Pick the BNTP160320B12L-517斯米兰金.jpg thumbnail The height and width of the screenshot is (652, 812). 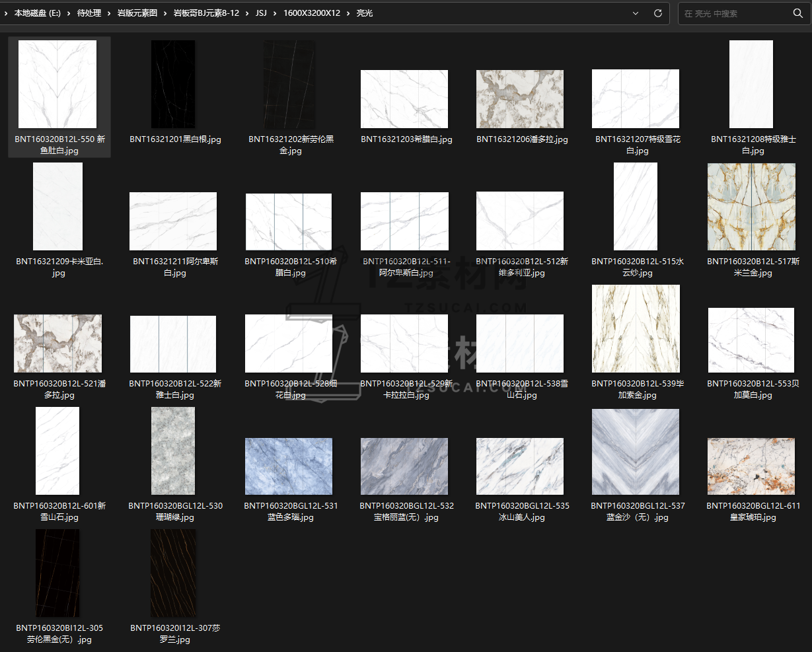tap(751, 207)
